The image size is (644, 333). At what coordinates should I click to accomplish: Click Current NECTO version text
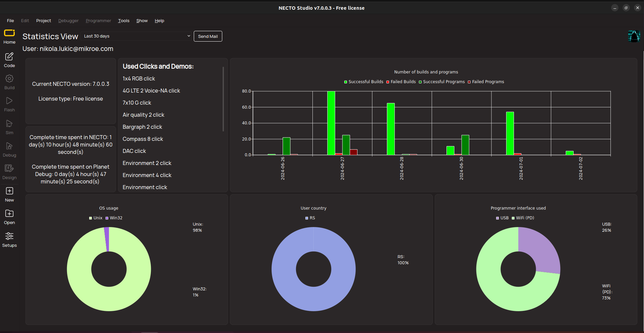coord(71,84)
